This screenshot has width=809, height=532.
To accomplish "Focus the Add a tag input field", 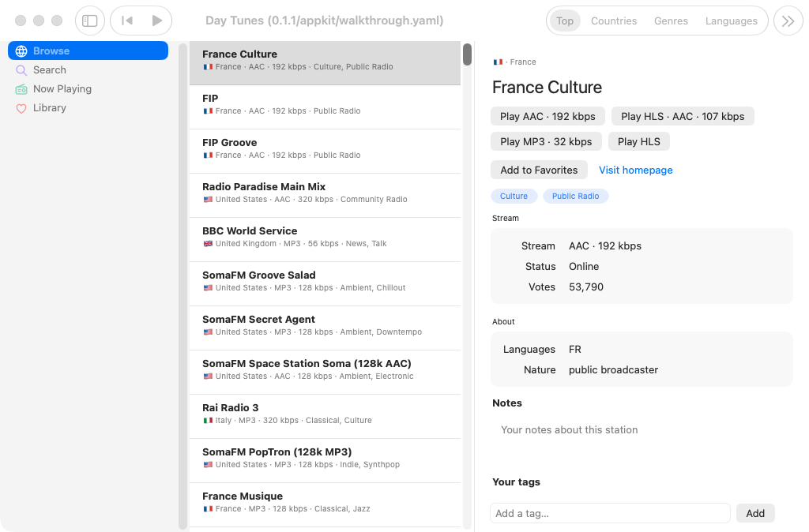I will (x=611, y=513).
